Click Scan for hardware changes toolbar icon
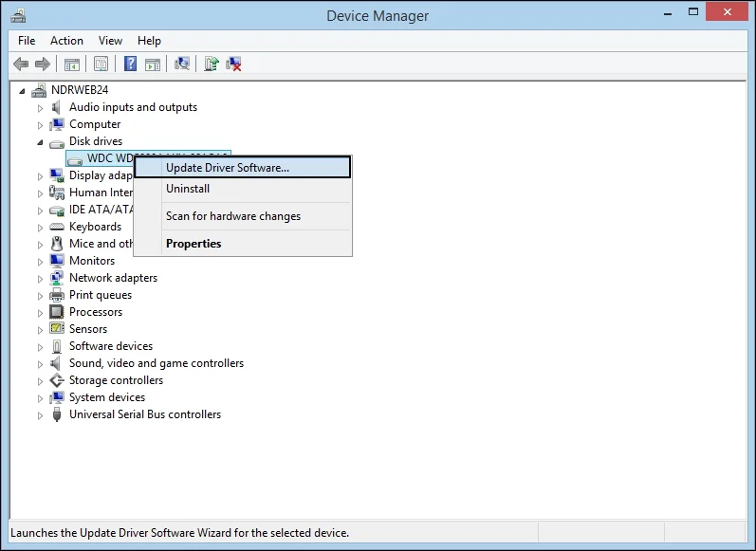 pos(182,64)
